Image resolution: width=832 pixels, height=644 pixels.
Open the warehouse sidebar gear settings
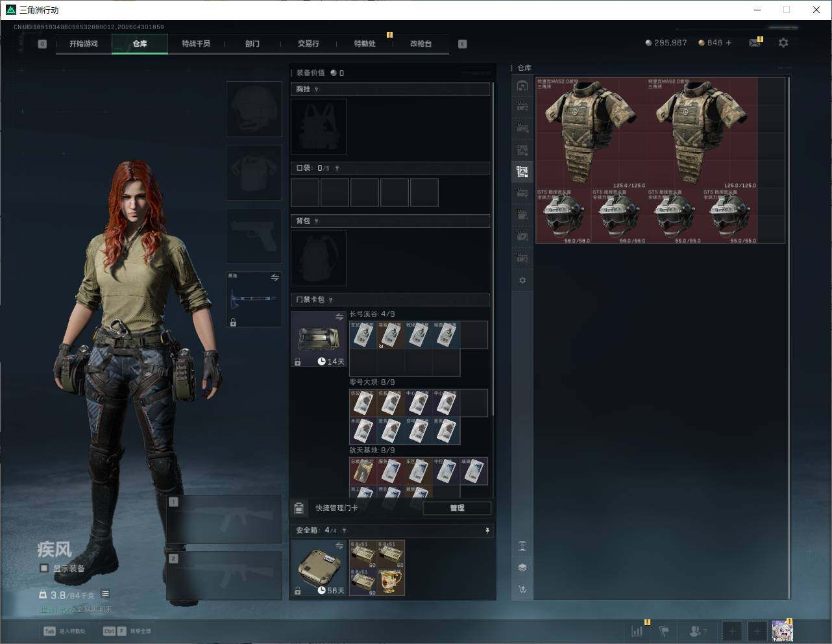click(522, 280)
